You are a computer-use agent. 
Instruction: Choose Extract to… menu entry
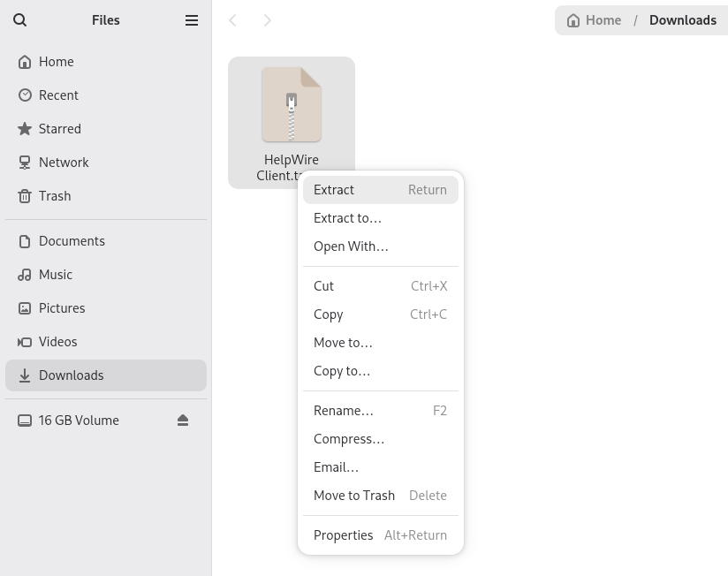click(381, 218)
